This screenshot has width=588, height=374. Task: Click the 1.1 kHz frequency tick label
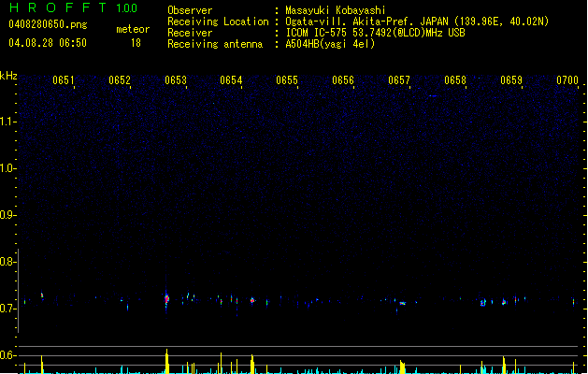7,122
